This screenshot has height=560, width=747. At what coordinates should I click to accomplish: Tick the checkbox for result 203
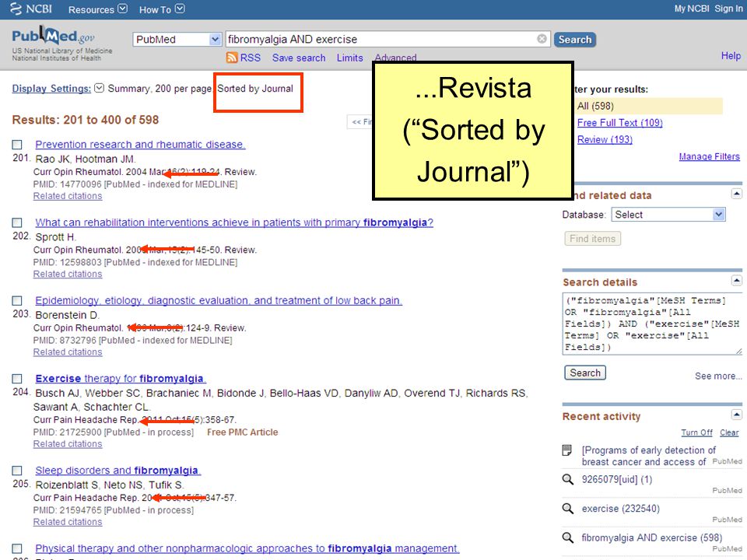pyautogui.click(x=17, y=300)
